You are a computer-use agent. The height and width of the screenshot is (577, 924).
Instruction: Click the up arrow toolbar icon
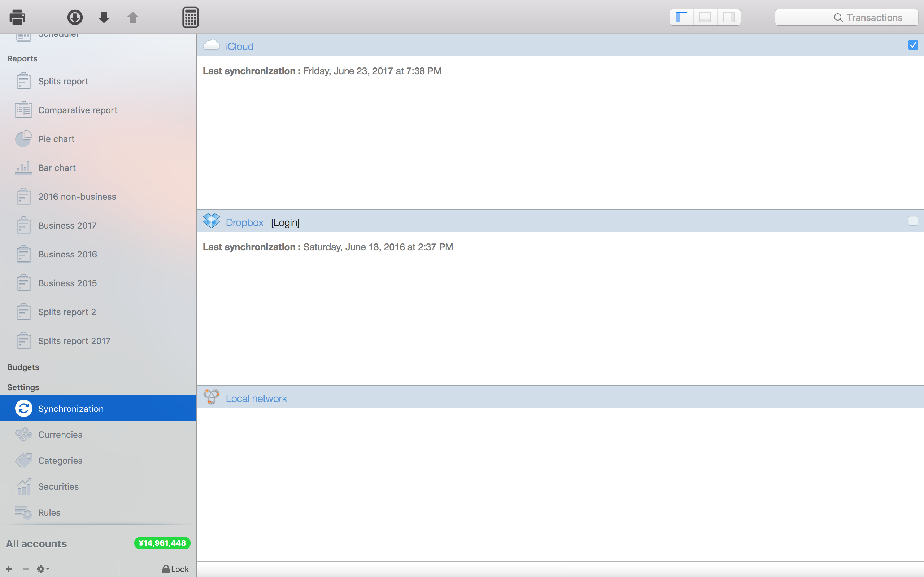coord(132,17)
